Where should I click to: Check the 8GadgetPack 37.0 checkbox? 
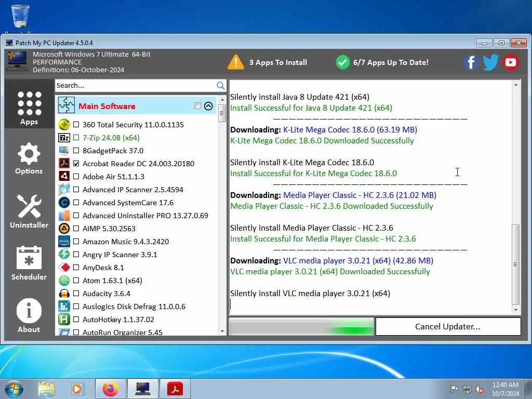click(76, 150)
